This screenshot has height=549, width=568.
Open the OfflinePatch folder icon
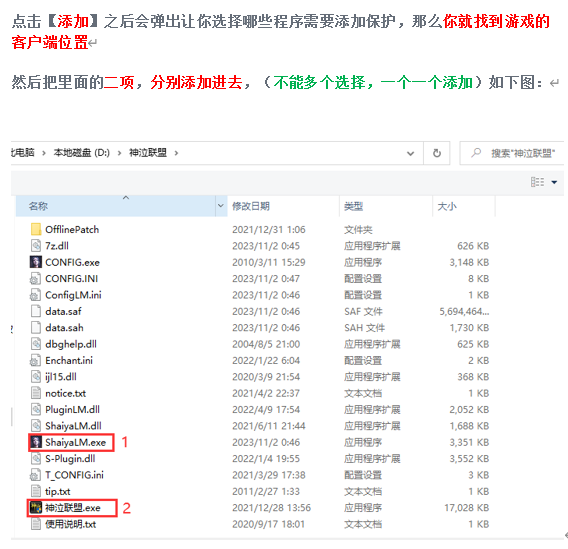[x=36, y=229]
